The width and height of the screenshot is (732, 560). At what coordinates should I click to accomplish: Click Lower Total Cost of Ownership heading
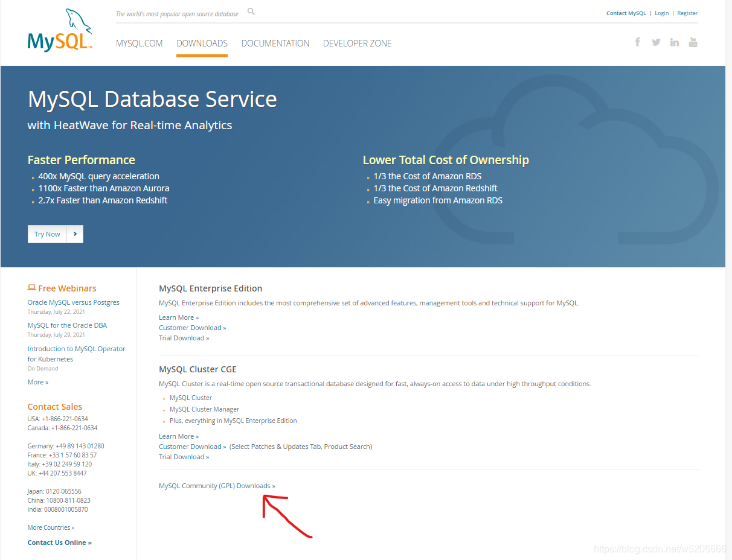(x=446, y=160)
